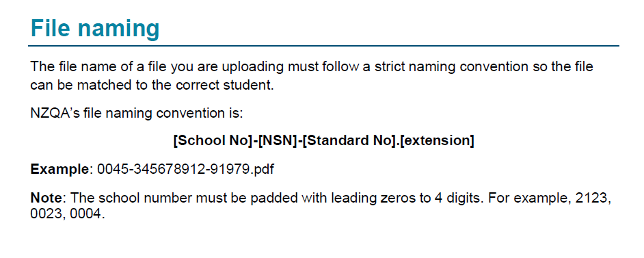Click the example filename 0045-345678912-91979.pdf

[185, 169]
